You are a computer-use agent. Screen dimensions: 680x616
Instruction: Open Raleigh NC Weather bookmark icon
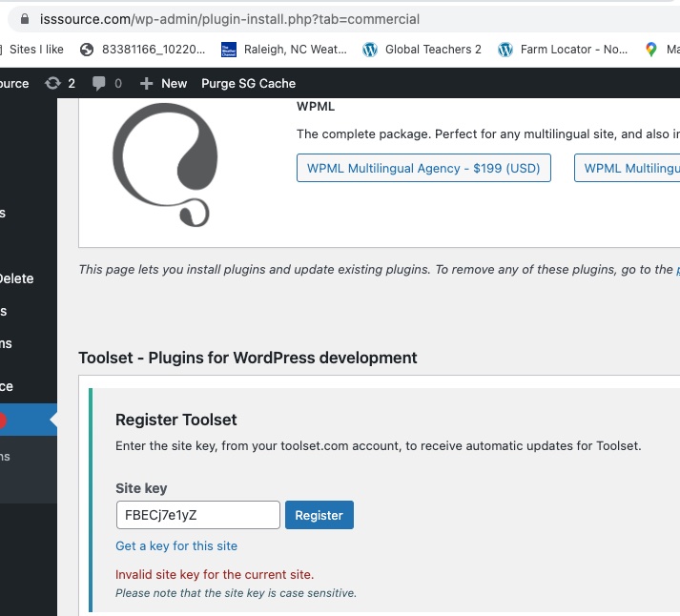pos(229,50)
